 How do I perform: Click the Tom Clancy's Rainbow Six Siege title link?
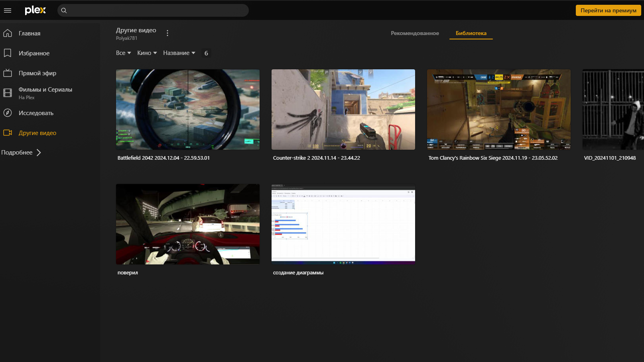pyautogui.click(x=493, y=158)
